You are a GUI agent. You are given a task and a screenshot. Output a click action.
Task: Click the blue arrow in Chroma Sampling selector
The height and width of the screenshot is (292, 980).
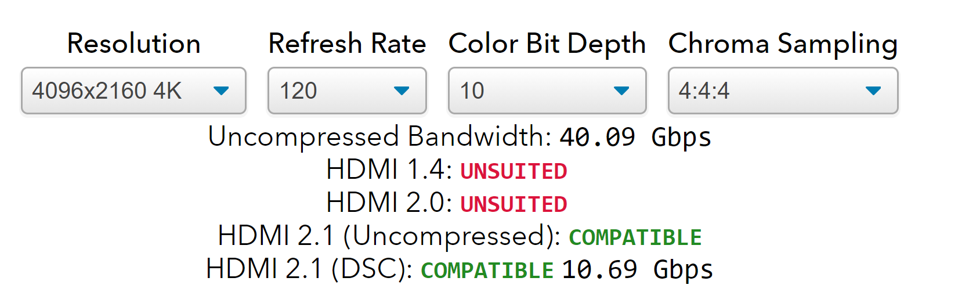(x=873, y=91)
